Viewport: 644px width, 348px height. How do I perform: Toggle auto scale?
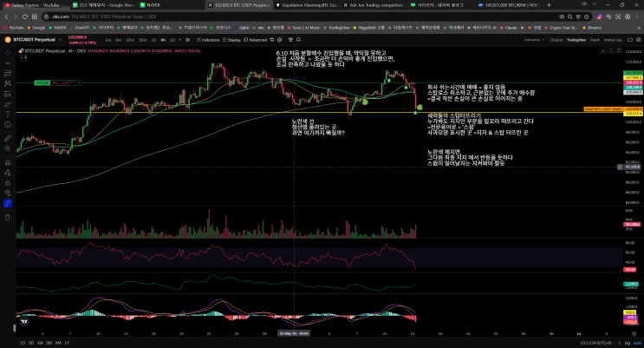(x=637, y=343)
